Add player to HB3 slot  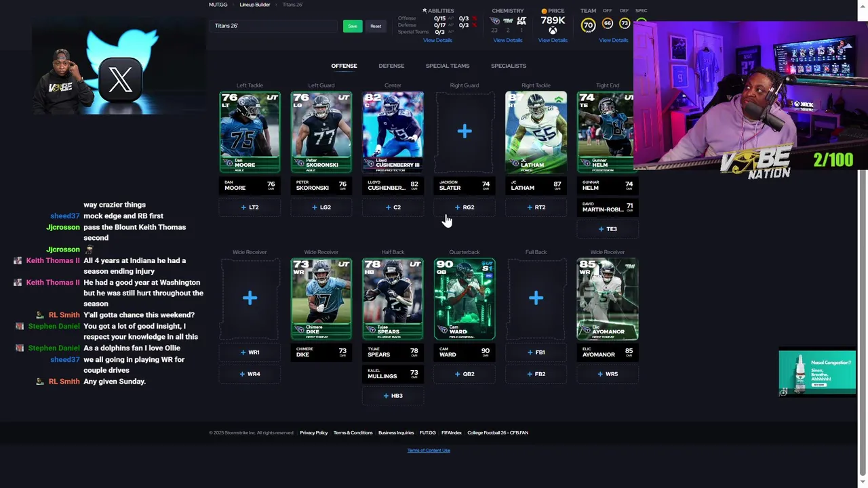click(393, 396)
